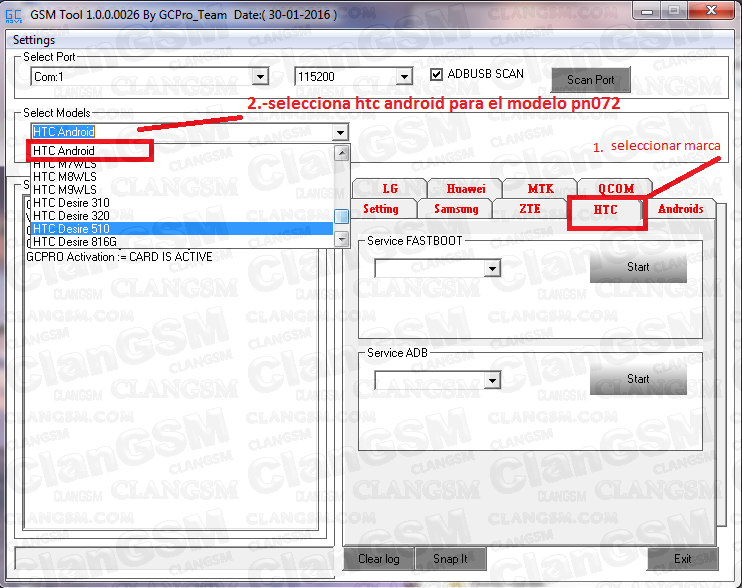The image size is (742, 588).
Task: Switch to the MTK tab
Action: pos(540,189)
